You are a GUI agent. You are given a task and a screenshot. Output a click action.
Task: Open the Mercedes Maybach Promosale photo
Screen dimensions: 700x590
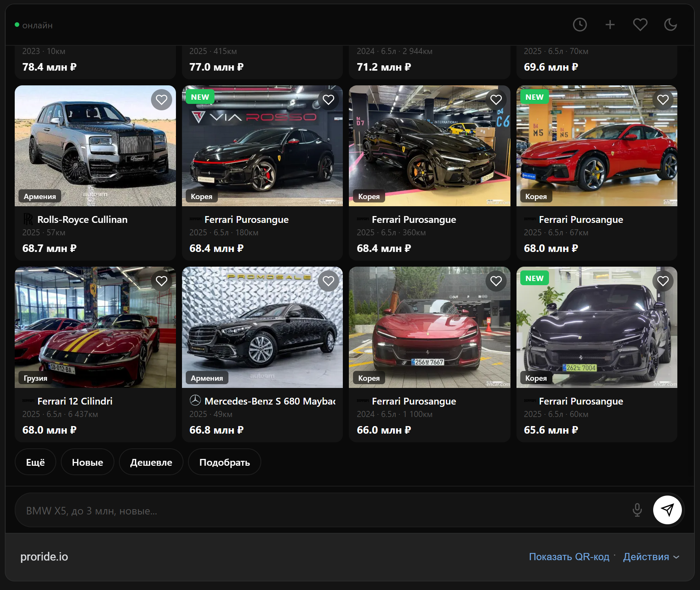262,327
